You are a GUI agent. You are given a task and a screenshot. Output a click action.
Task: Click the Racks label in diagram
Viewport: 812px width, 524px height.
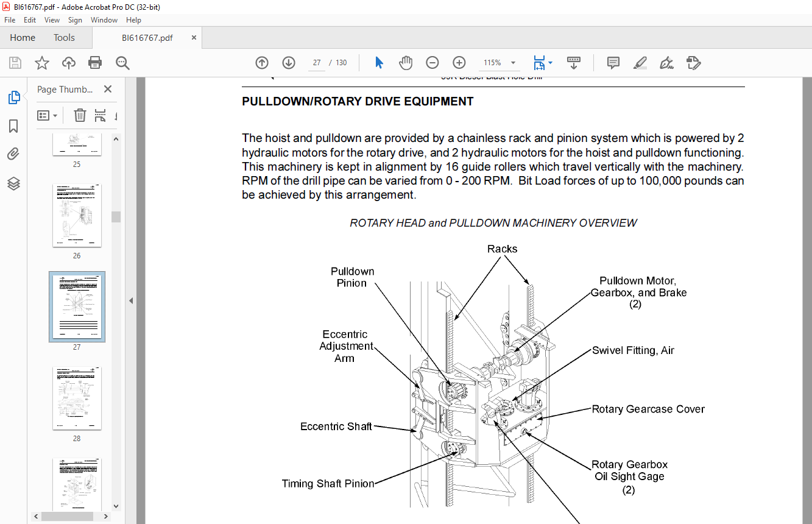(503, 249)
